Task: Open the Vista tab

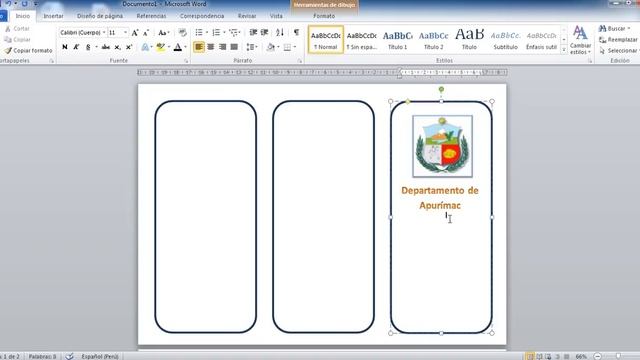Action: click(276, 16)
